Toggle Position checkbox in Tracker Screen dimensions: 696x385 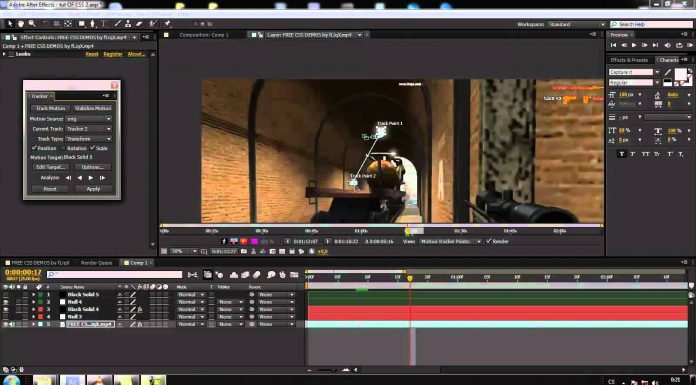coord(34,148)
